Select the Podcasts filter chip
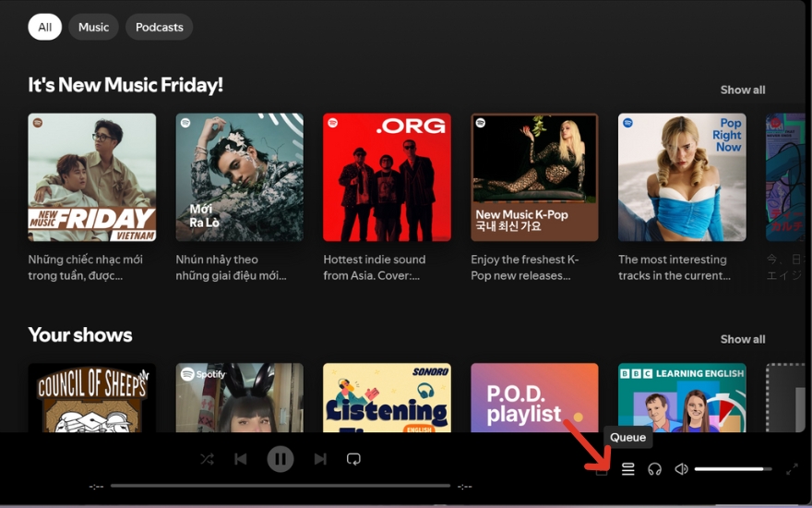The image size is (812, 508). pyautogui.click(x=159, y=27)
